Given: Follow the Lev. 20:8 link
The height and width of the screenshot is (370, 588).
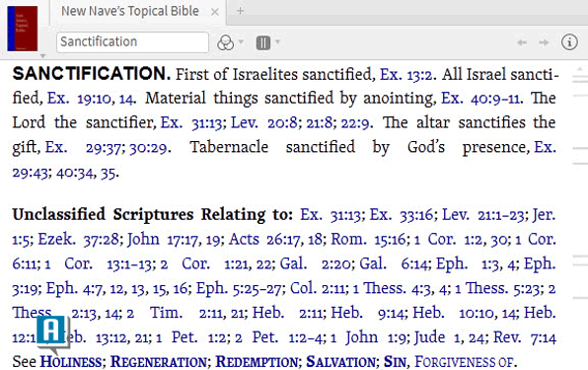Looking at the screenshot, I should click(x=264, y=123).
